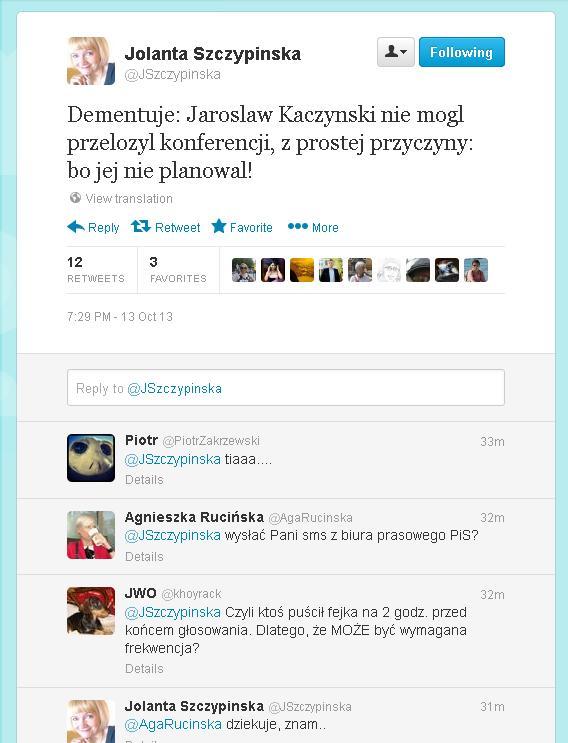Open Piotr's alien avatar picture

tap(91, 458)
